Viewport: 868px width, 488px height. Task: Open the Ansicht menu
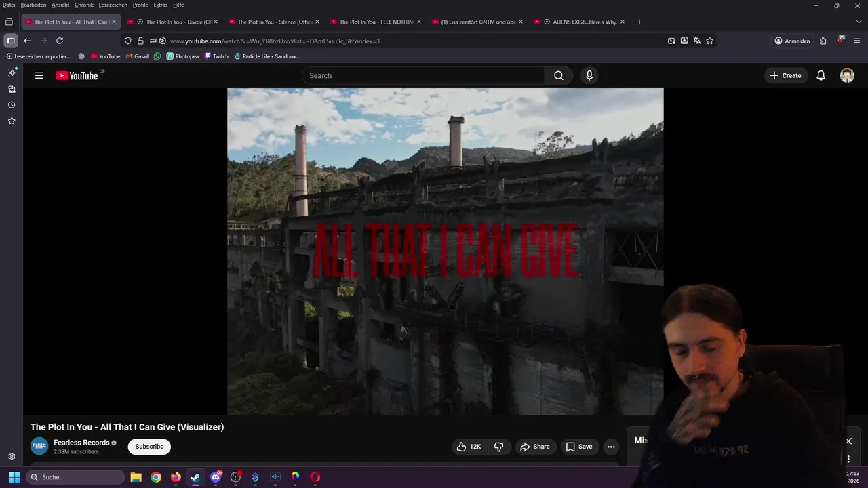[x=60, y=5]
